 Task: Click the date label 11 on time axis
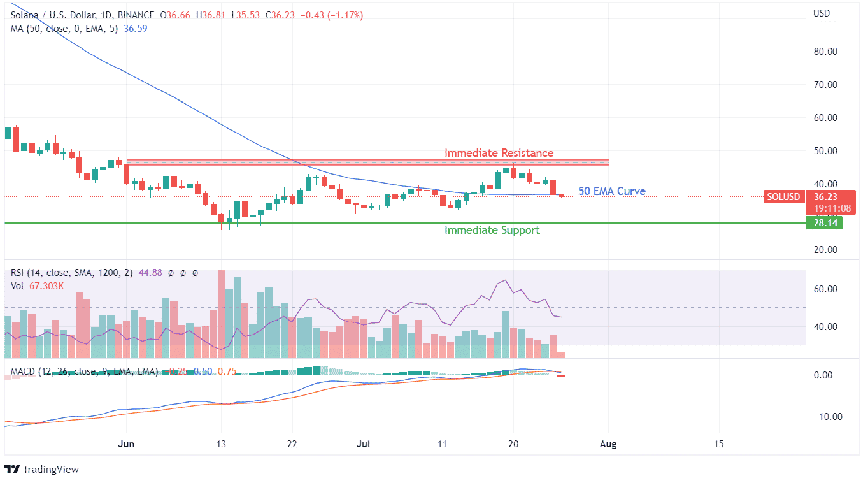point(443,443)
